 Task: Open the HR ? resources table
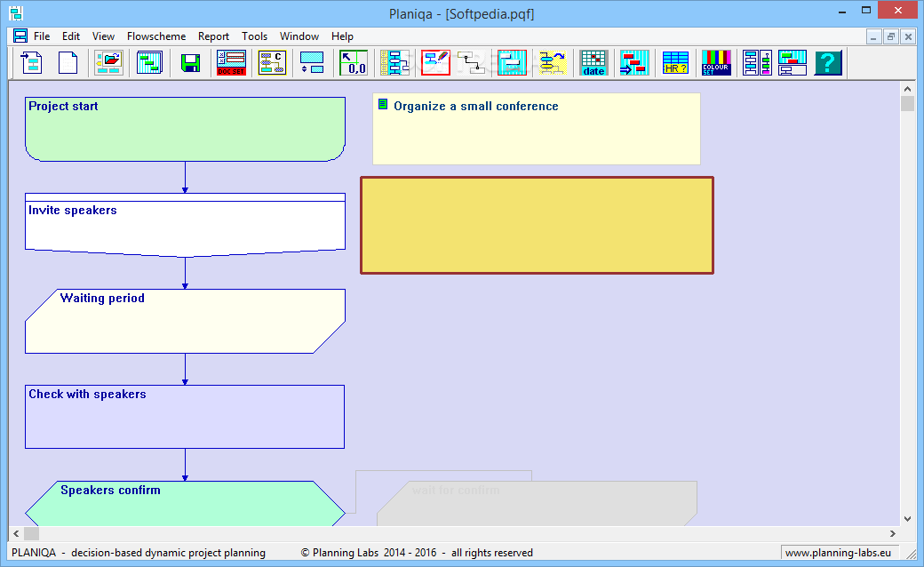(x=675, y=62)
